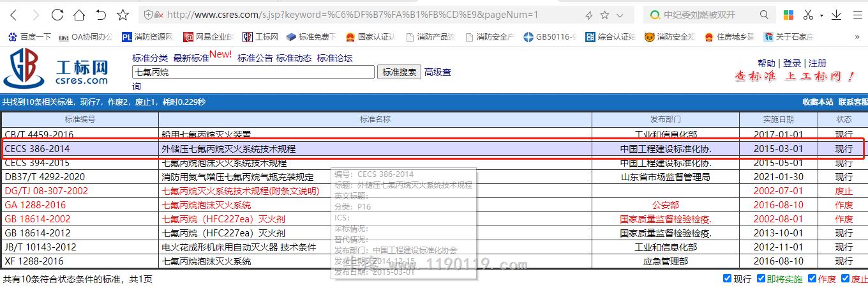868x299 pixels.
Task: Open the 登录 login link
Action: [792, 63]
